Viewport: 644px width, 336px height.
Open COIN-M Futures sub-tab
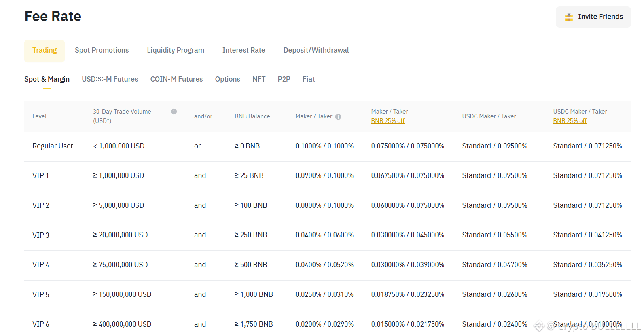(x=177, y=79)
